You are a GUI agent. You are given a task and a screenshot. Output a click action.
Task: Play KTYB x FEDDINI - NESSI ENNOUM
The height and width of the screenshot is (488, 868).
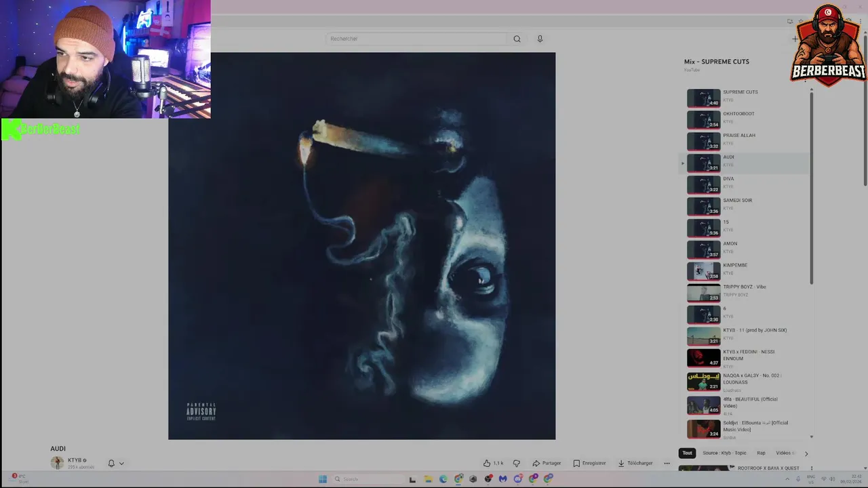click(x=746, y=358)
